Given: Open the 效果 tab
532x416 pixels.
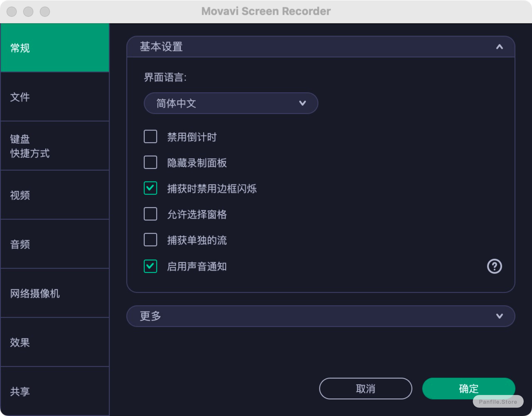Looking at the screenshot, I should [55, 342].
